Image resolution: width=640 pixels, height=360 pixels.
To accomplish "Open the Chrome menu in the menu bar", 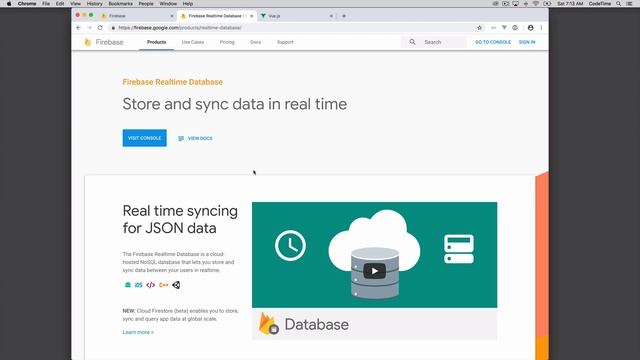I will (x=27, y=4).
